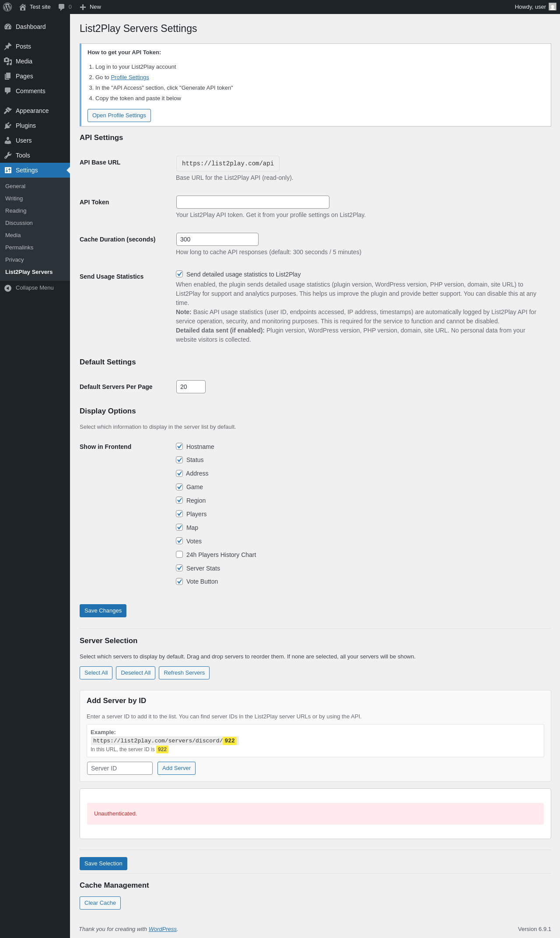Go to the Users menu item

coord(24,140)
